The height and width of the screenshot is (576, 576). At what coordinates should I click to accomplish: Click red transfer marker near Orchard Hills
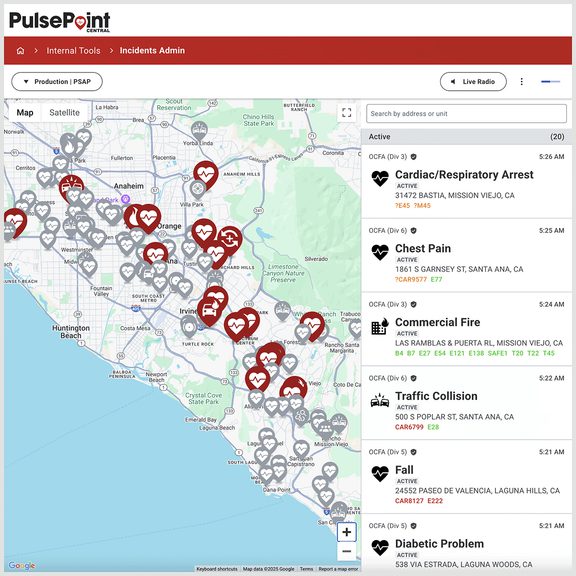click(x=230, y=239)
